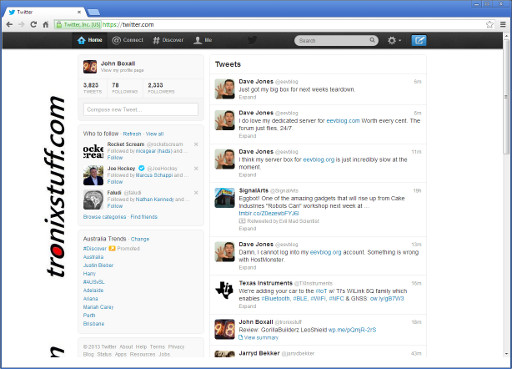Dismiss Rocket Scream suggestion
The height and width of the screenshot is (369, 512).
[196, 144]
